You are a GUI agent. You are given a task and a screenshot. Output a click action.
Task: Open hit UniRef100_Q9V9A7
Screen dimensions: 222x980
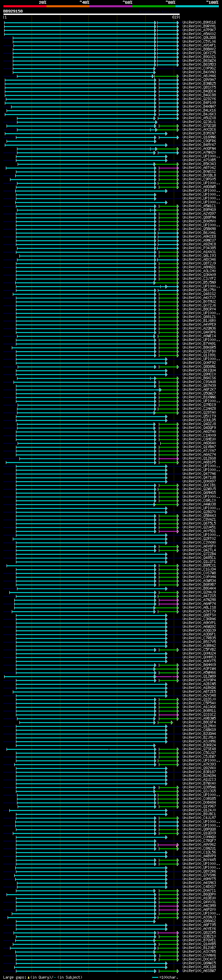(199, 80)
